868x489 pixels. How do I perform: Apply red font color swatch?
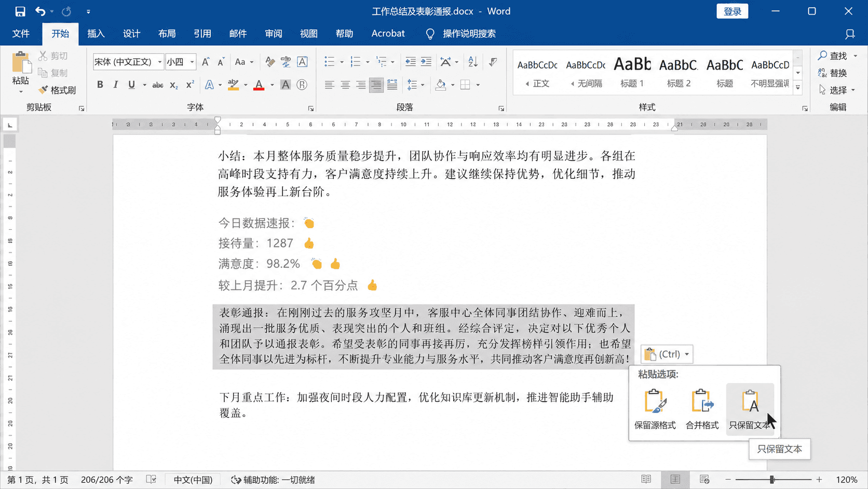click(259, 85)
